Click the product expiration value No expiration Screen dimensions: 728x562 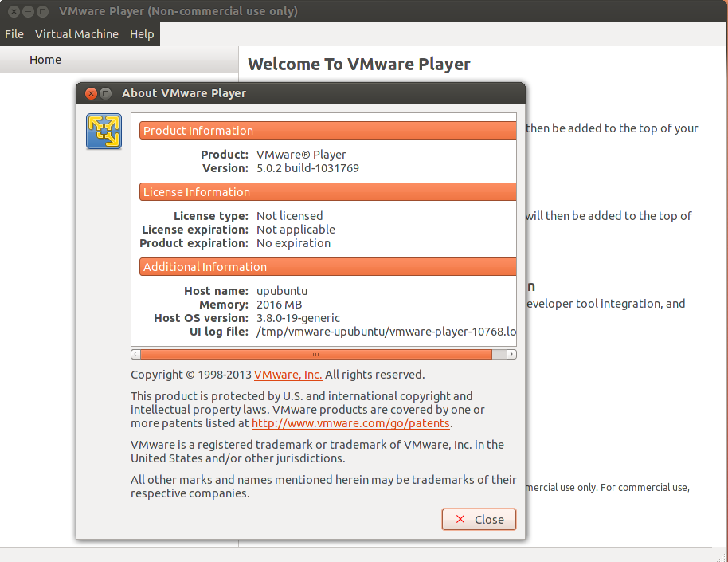click(x=293, y=243)
